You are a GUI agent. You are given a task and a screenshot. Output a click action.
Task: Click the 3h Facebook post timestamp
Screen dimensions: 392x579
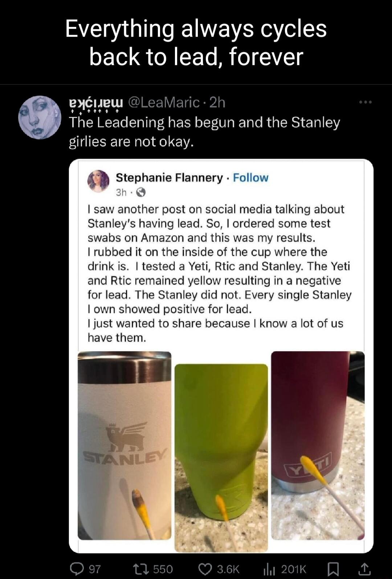(121, 193)
